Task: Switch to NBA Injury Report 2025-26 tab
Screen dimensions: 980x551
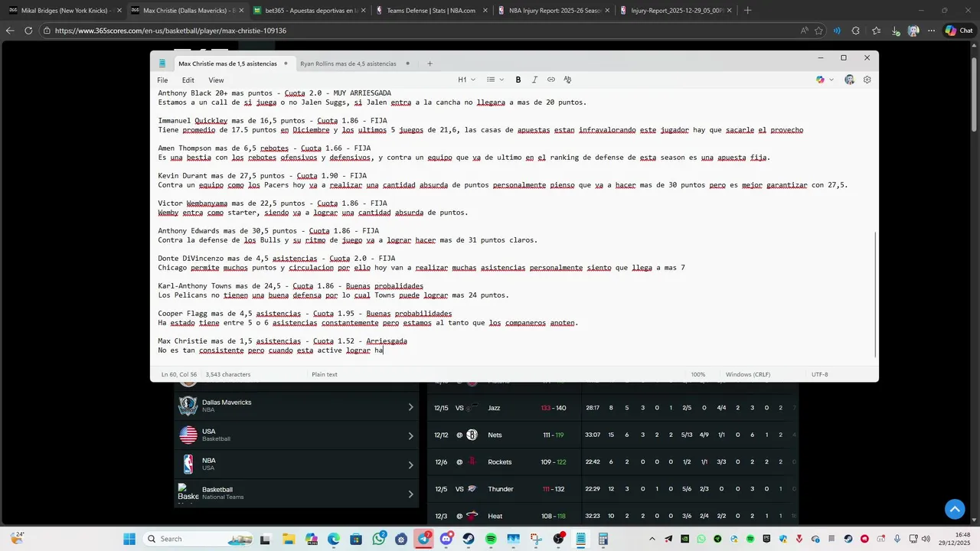Action: (x=553, y=11)
